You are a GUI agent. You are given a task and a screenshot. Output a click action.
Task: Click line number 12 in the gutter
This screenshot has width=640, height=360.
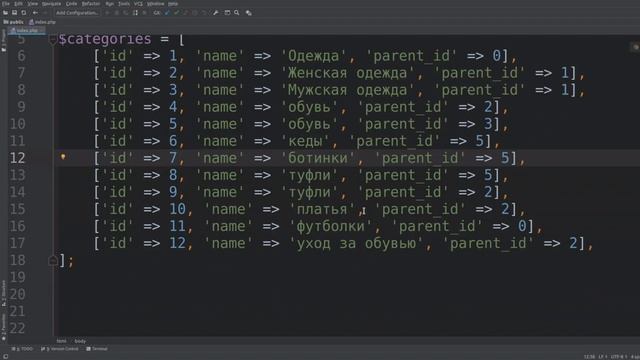18,158
